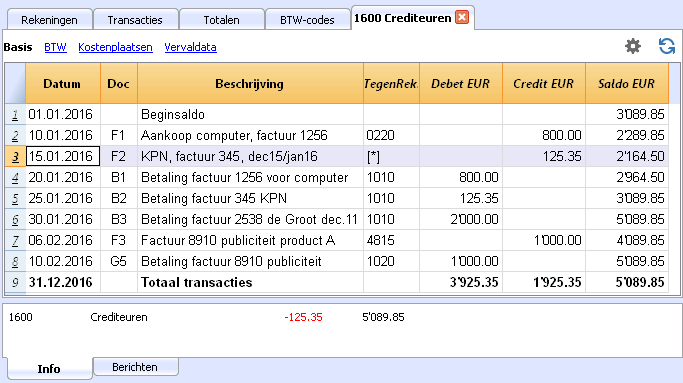Click the blue refresh arrows icon
Image resolution: width=683 pixels, height=383 pixels.
[x=666, y=46]
